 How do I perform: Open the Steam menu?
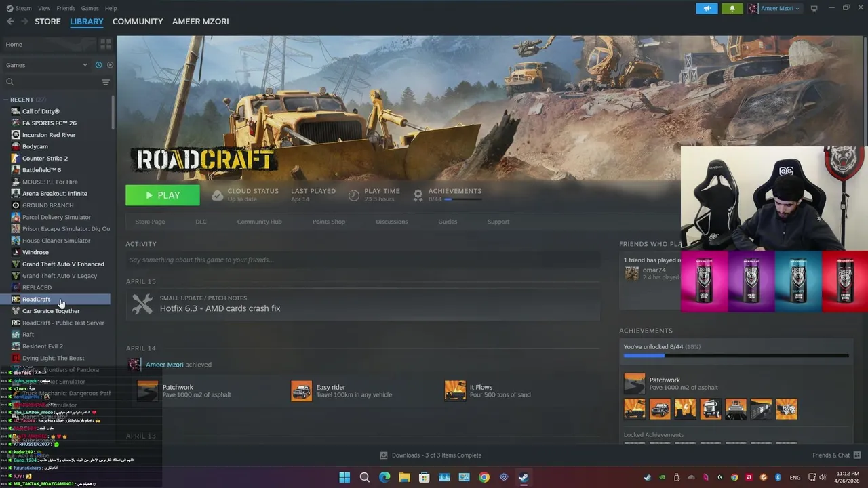pos(19,8)
